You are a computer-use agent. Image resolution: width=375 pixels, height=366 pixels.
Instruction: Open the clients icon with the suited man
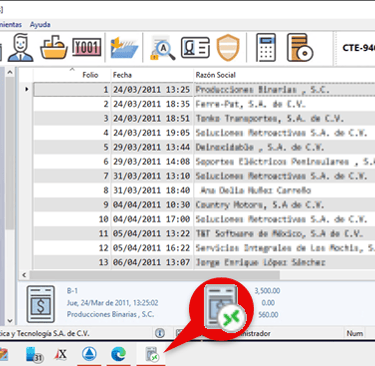pyautogui.click(x=21, y=48)
